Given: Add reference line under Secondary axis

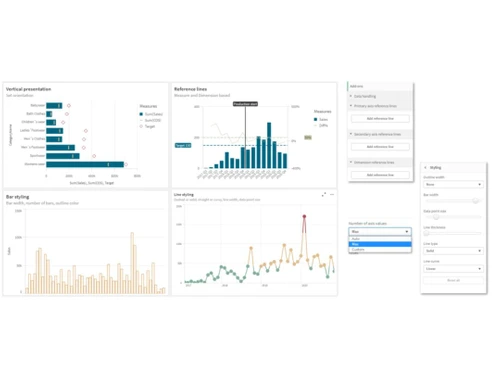Looking at the screenshot, I should [380, 147].
